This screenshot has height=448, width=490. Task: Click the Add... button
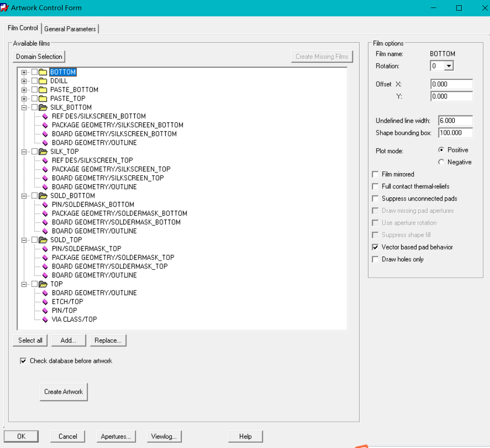[x=68, y=340]
